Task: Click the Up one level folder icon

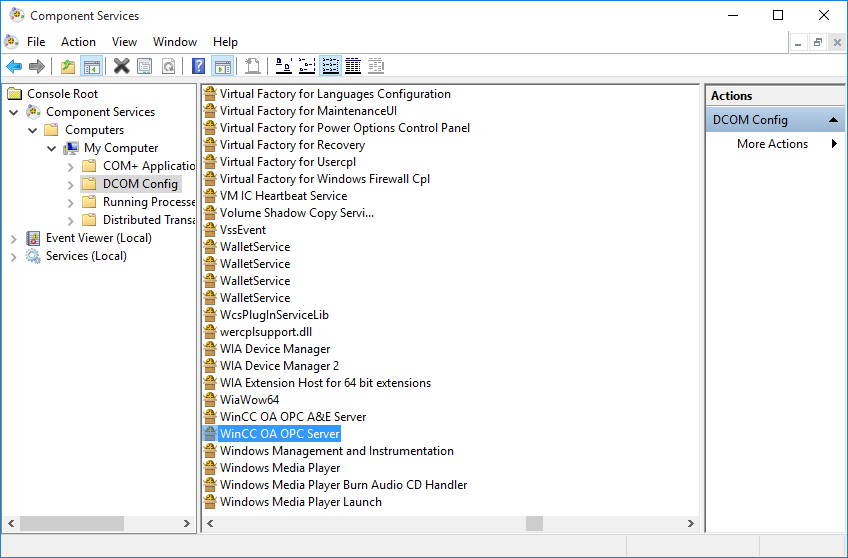Action: coord(67,66)
